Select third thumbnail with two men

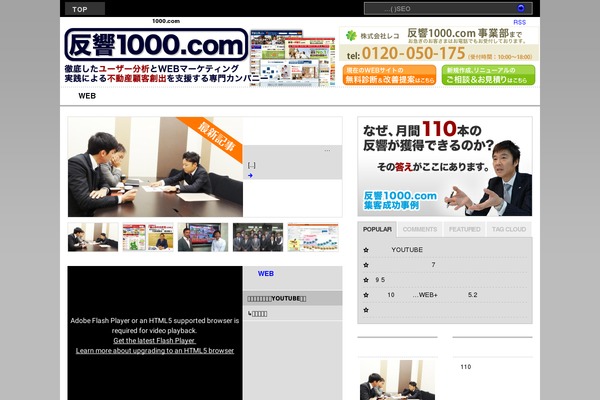pyautogui.click(x=203, y=237)
